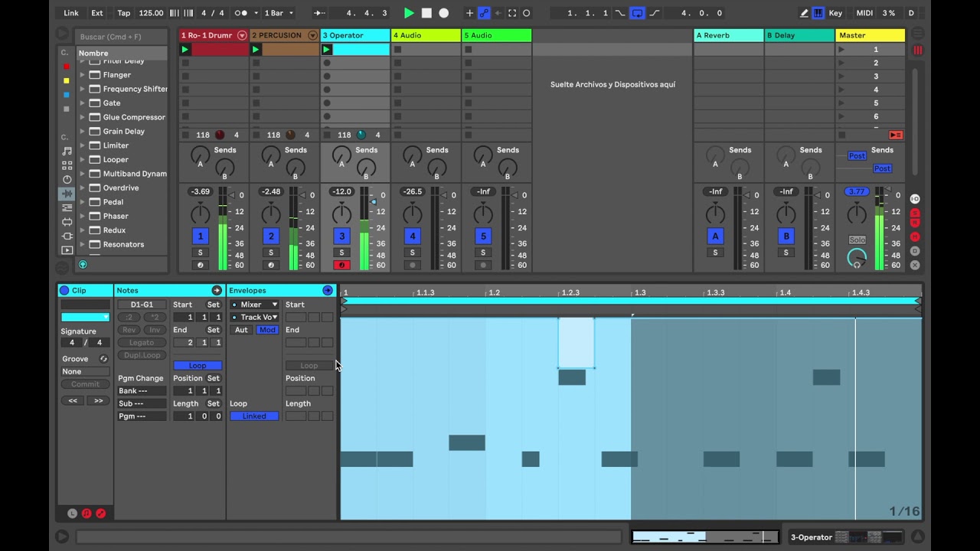
Task: Toggle the computer MIDI keyboard piano icon
Action: (818, 13)
